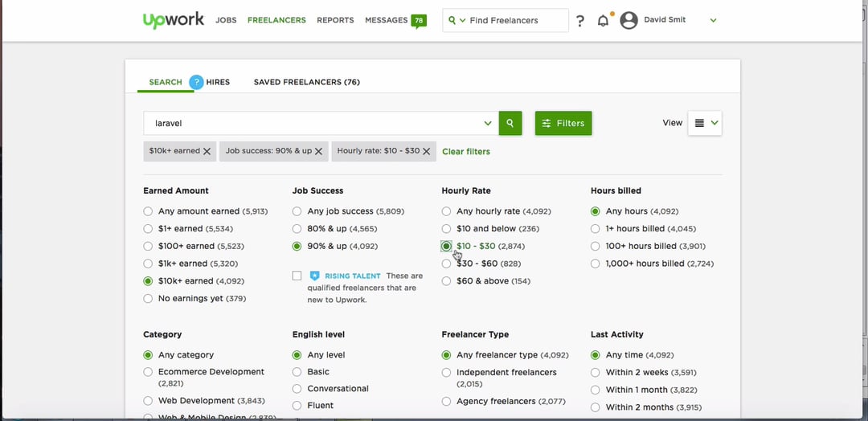The height and width of the screenshot is (421, 868).
Task: Select Any job success option
Action: coord(297,211)
